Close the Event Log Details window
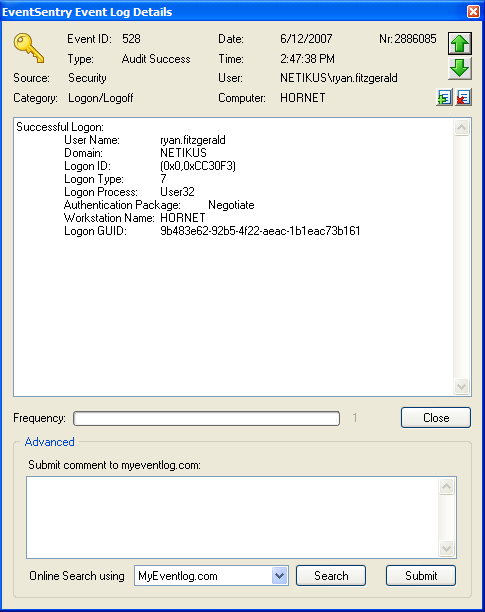 pos(473,11)
